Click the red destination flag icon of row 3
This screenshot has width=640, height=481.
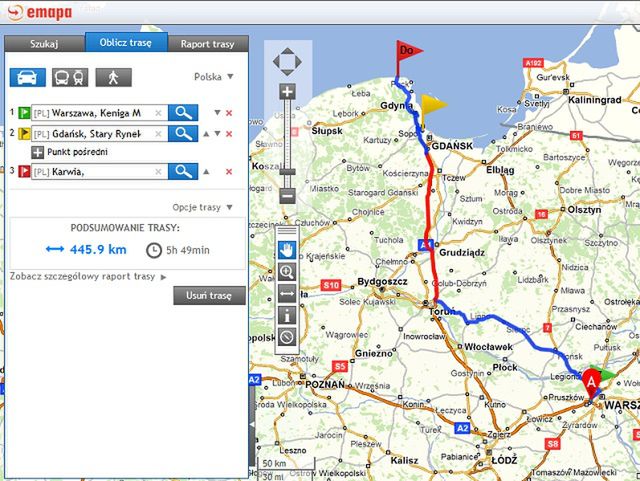click(x=24, y=171)
